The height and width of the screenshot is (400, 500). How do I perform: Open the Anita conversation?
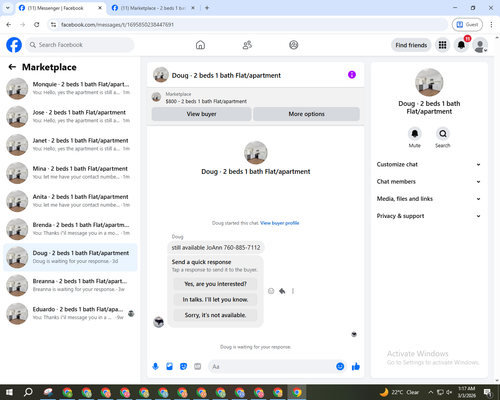[70, 201]
